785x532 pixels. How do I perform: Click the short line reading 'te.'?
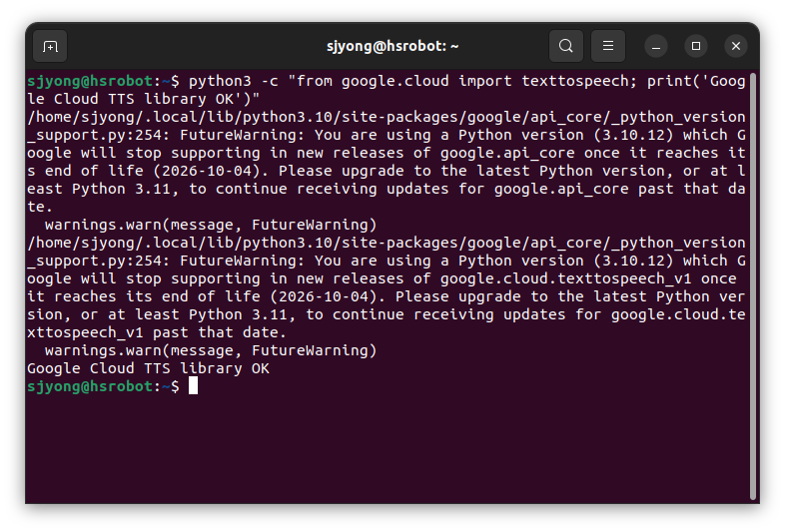[x=40, y=208]
